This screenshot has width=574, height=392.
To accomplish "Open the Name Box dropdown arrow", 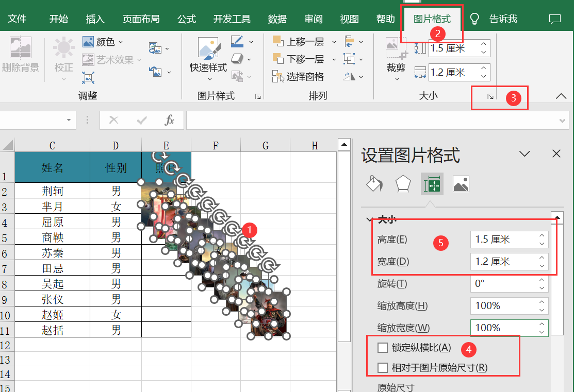I will 69,120.
